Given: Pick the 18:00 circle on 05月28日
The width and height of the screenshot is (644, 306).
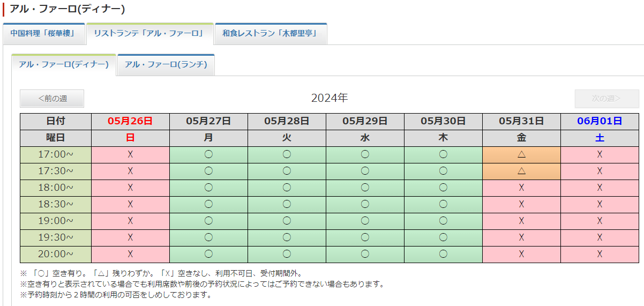Looking at the screenshot, I should (287, 188).
